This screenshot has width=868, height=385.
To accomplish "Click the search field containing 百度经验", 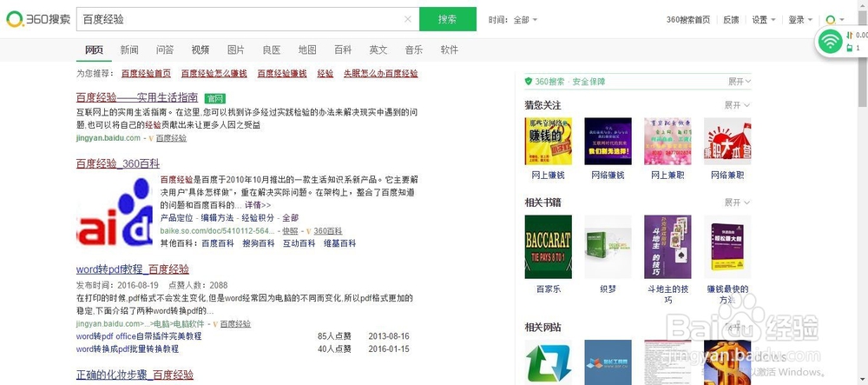I will tap(247, 19).
